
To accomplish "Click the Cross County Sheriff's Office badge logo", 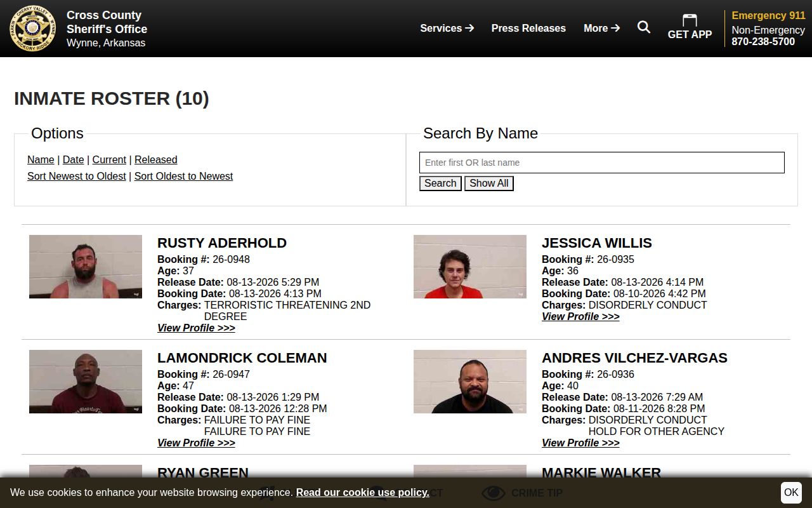I will point(33,29).
